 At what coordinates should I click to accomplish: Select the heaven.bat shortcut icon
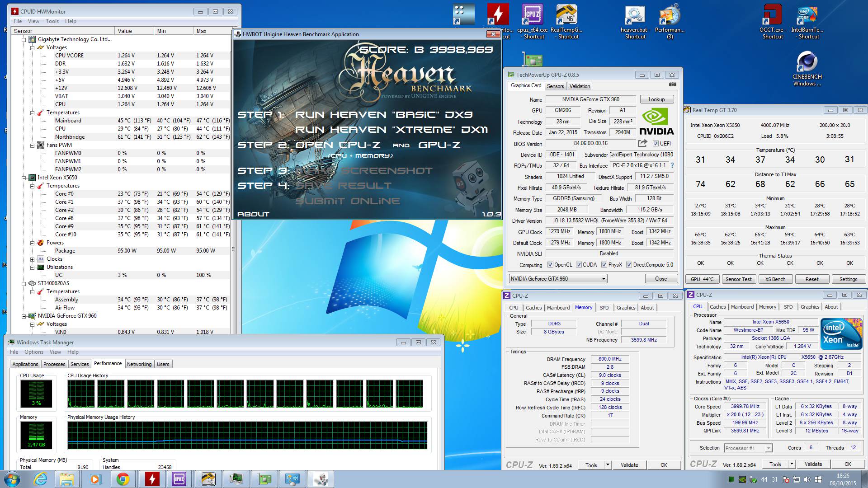pos(635,21)
